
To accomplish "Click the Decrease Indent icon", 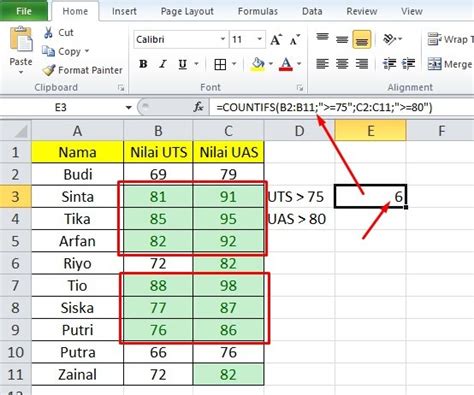I will 389,64.
